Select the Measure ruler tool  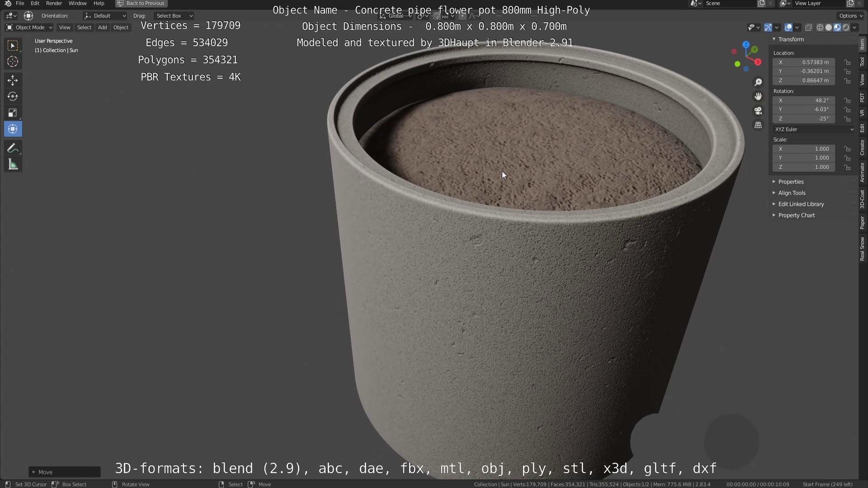tap(13, 164)
